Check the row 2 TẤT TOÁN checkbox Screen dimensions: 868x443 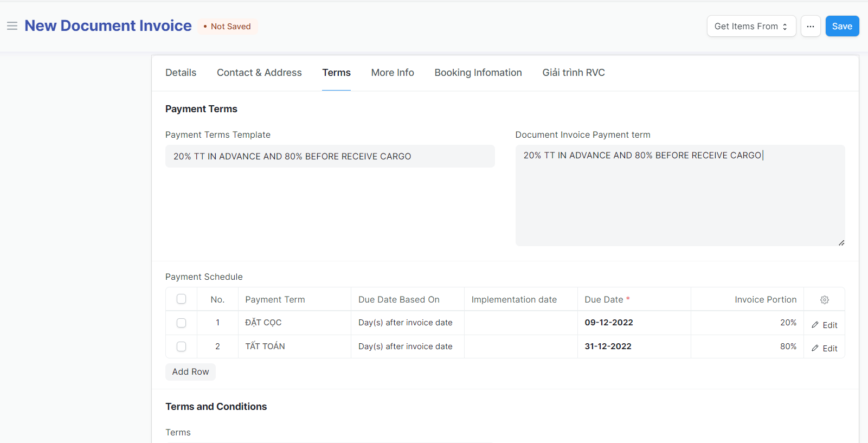click(181, 346)
